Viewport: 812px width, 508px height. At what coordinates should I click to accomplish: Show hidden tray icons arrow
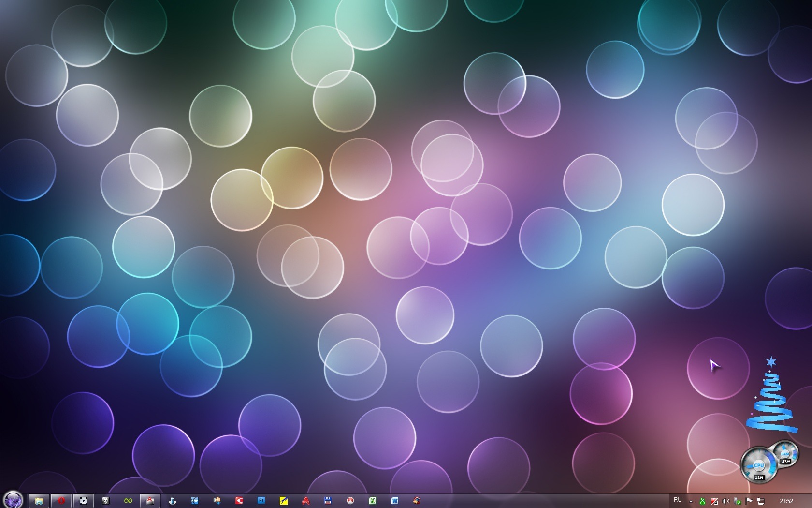[x=691, y=501]
